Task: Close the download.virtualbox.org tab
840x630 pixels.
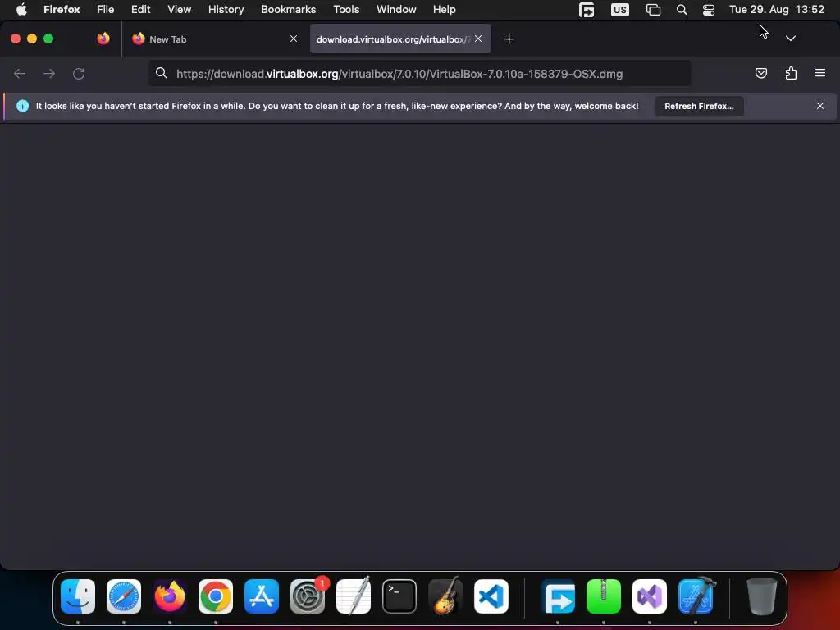Action: [478, 39]
